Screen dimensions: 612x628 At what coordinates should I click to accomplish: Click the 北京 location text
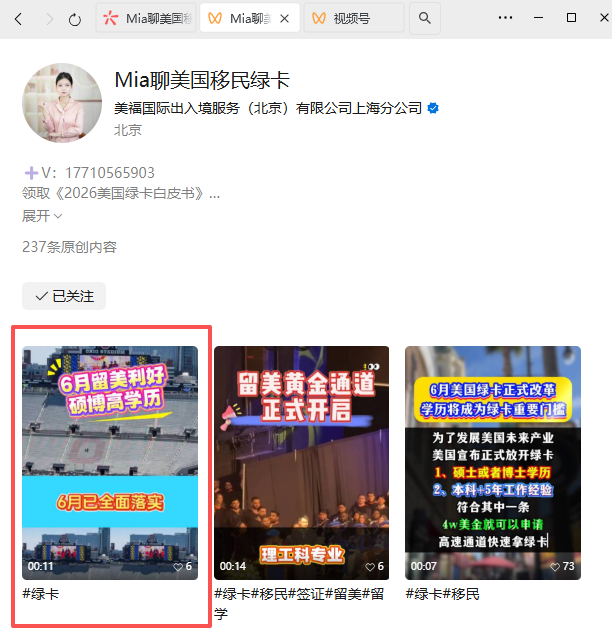click(128, 130)
